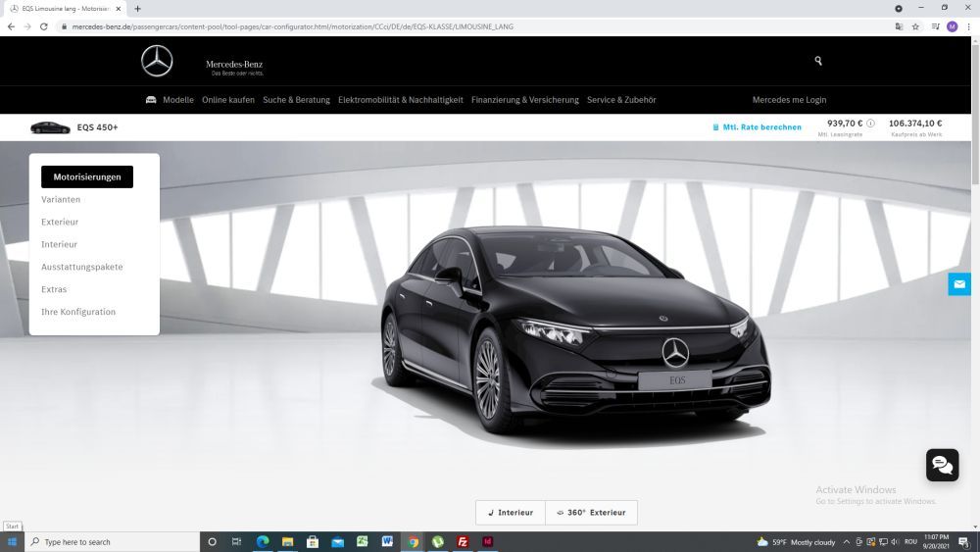Open the Suche & Beratung menu
Image resolution: width=980 pixels, height=552 pixels.
296,100
